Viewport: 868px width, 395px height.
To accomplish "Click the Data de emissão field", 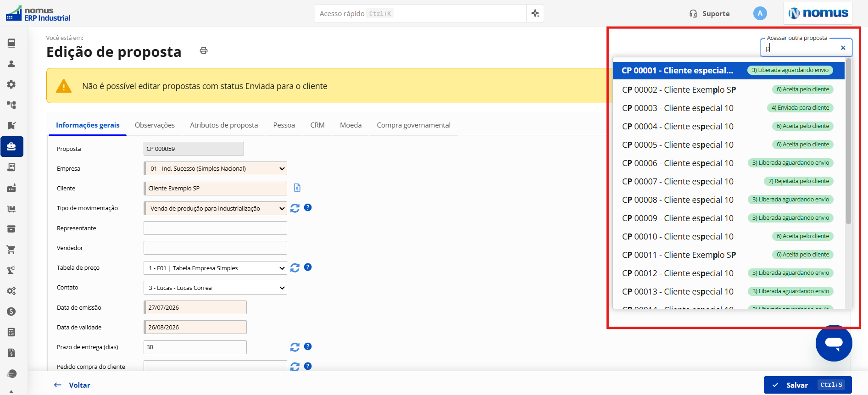I will (x=195, y=307).
